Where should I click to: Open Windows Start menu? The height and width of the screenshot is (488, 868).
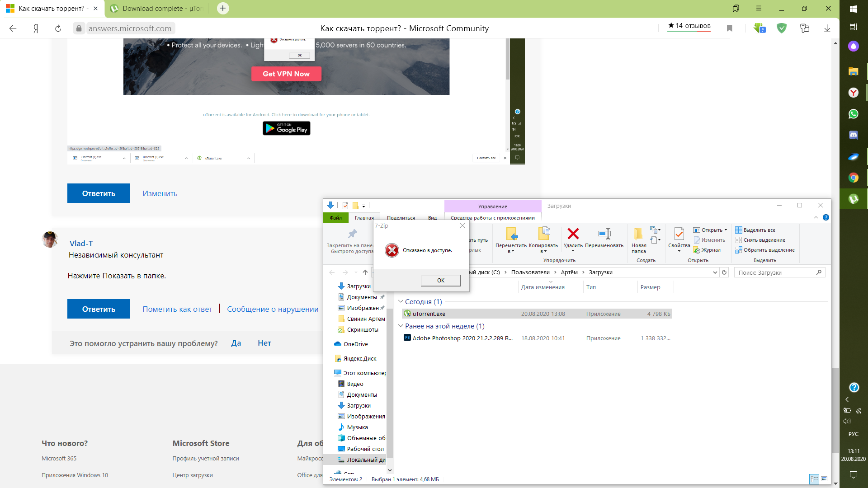tap(853, 9)
